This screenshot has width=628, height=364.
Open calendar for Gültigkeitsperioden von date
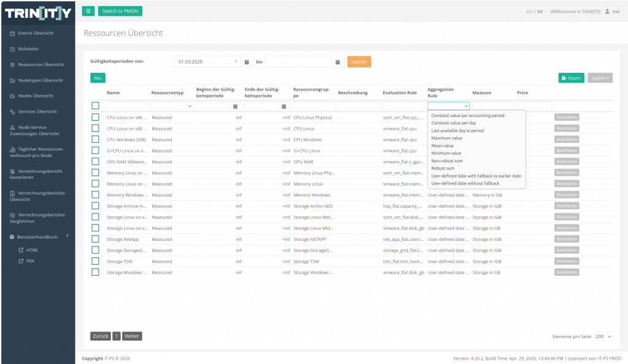tap(247, 62)
